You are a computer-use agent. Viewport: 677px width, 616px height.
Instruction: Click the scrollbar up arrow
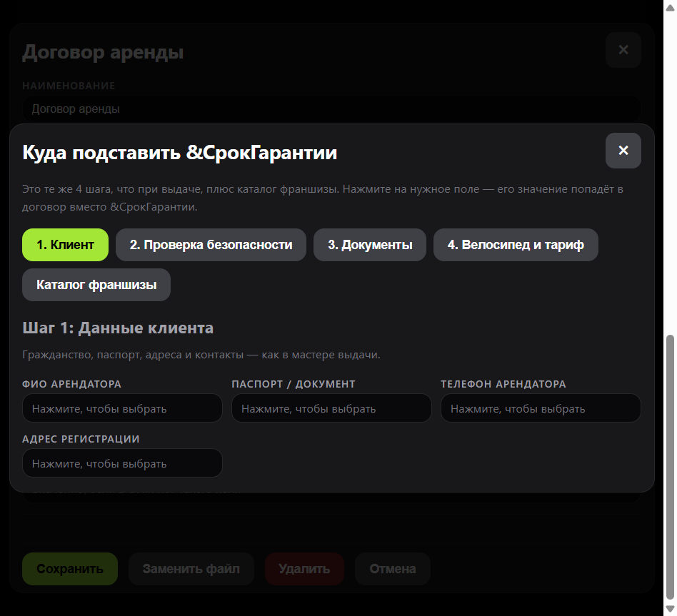pos(670,7)
